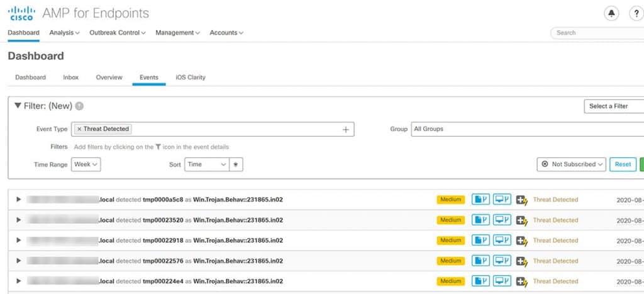Open device trajectory icon for the tmp00022576 row
The image size is (644, 294).
[x=502, y=261]
